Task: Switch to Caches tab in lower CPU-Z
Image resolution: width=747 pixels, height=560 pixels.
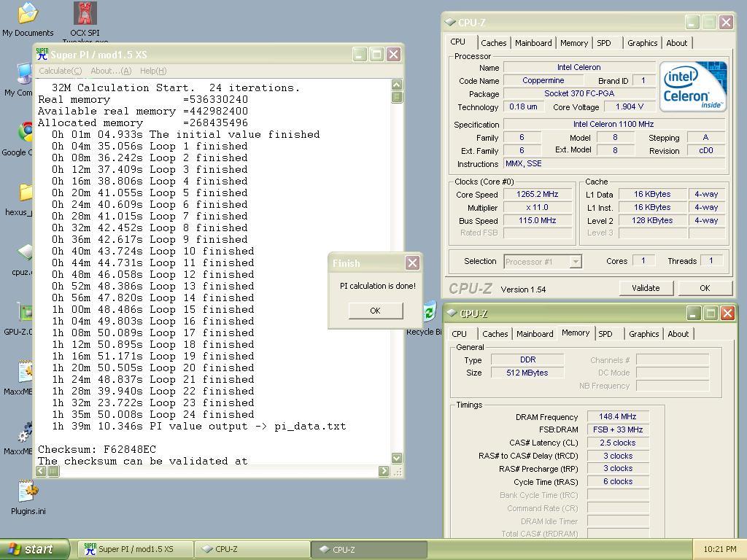Action: 495,334
